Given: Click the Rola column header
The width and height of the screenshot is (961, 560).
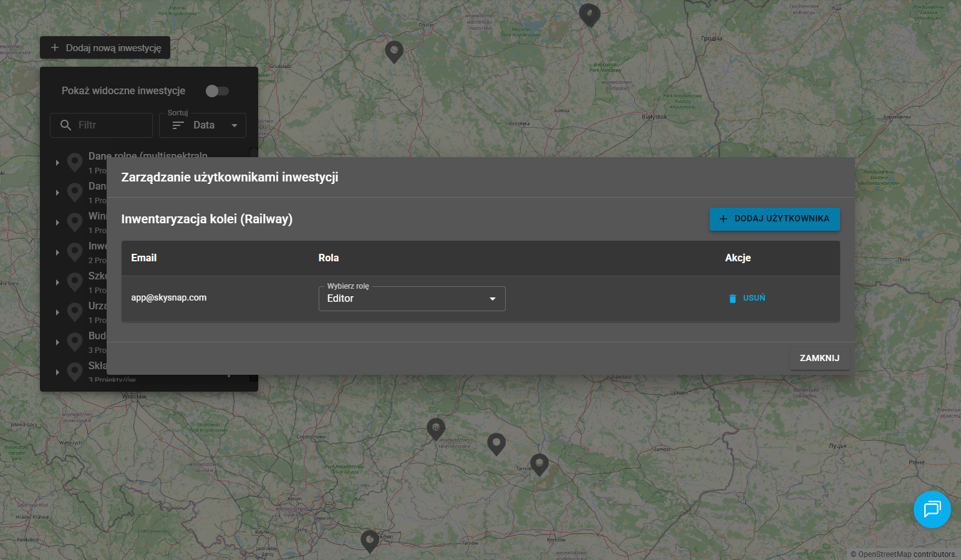Looking at the screenshot, I should [329, 258].
